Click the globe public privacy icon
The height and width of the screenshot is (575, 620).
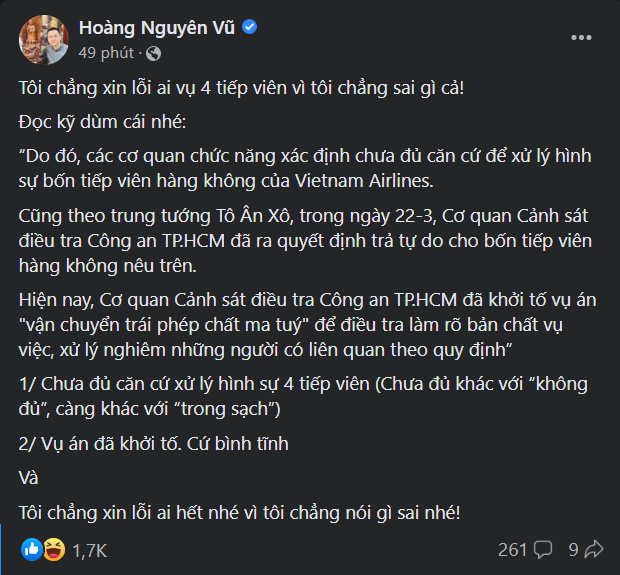pyautogui.click(x=153, y=53)
